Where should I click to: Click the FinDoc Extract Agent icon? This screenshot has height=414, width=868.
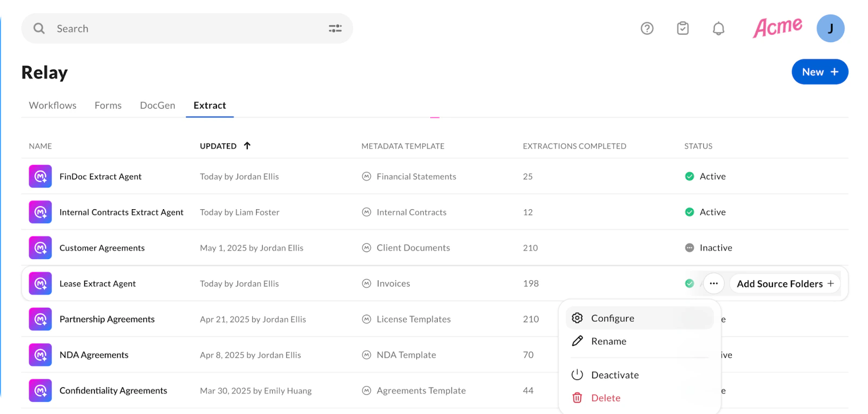(40, 176)
